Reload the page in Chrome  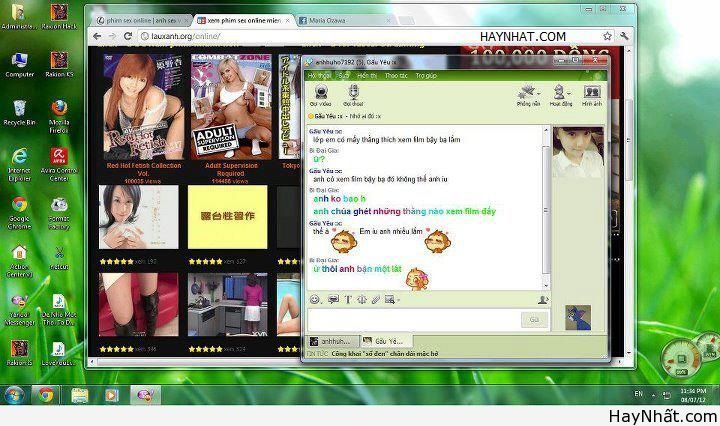pos(128,36)
